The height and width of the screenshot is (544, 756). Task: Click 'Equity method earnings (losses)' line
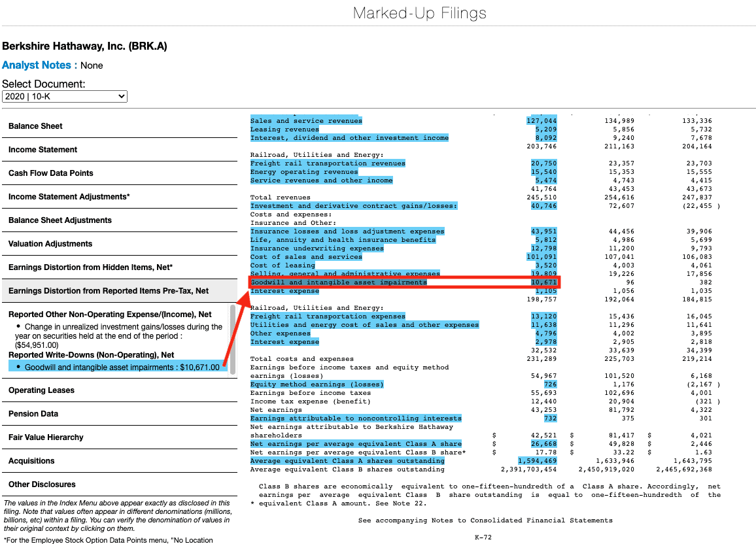pos(317,384)
